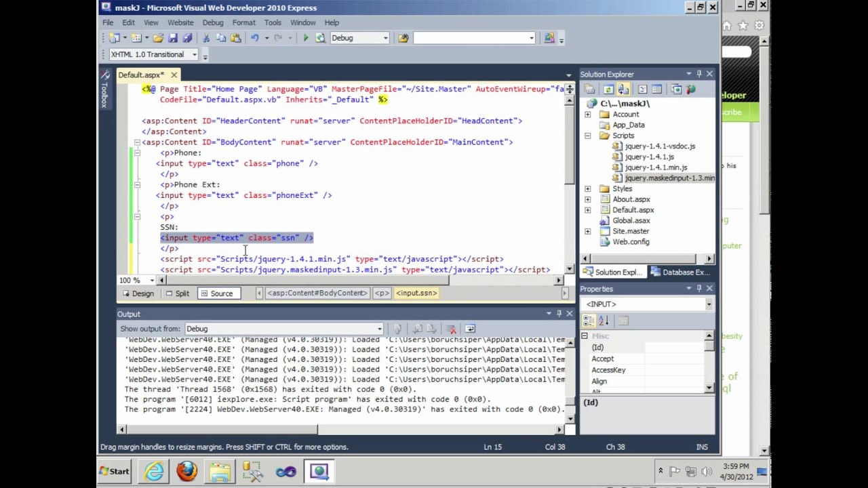Undo the last edit
This screenshot has height=488, width=868.
point(255,38)
